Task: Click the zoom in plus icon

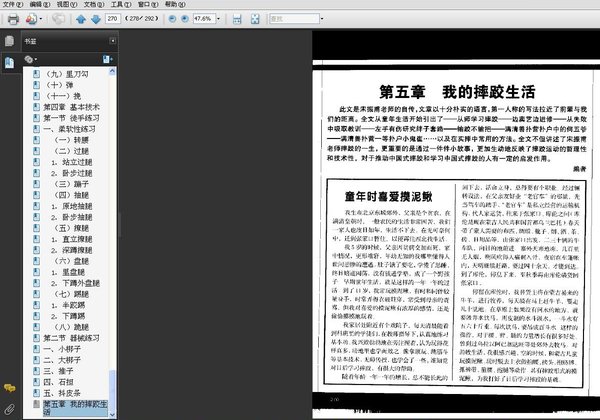Action: 185,18
